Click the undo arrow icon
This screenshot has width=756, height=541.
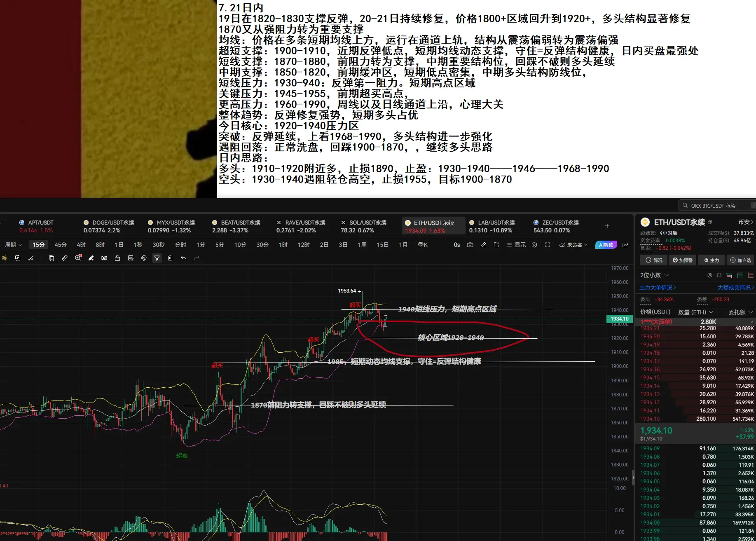tap(183, 258)
